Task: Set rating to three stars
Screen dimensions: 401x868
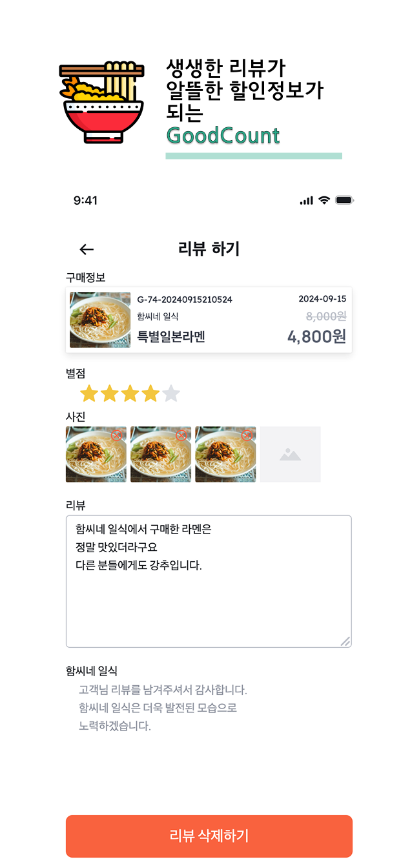Action: [x=130, y=393]
